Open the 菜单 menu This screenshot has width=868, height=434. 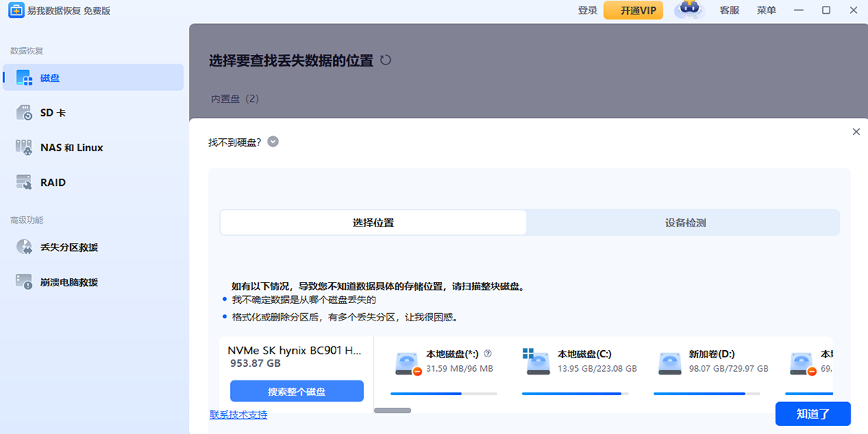(x=766, y=10)
